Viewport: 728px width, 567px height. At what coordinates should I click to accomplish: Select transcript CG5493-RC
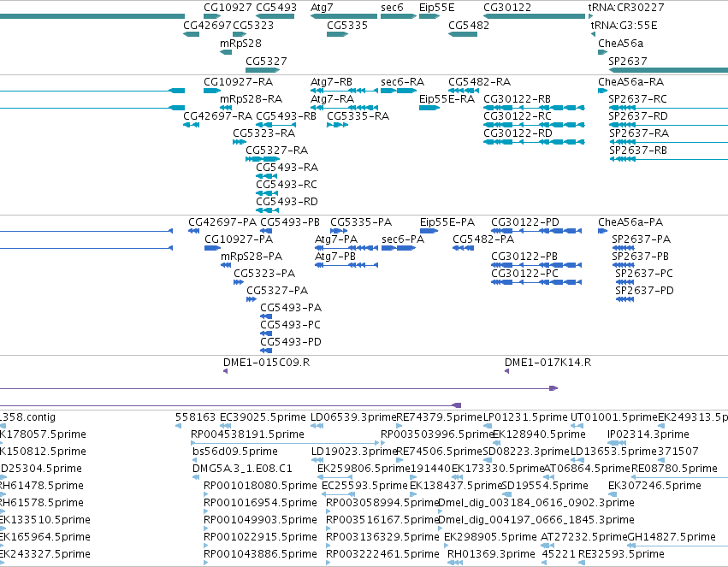click(287, 185)
